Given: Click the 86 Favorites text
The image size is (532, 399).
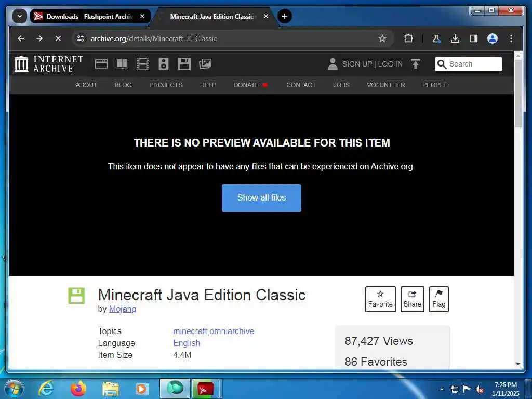Looking at the screenshot, I should tap(376, 362).
